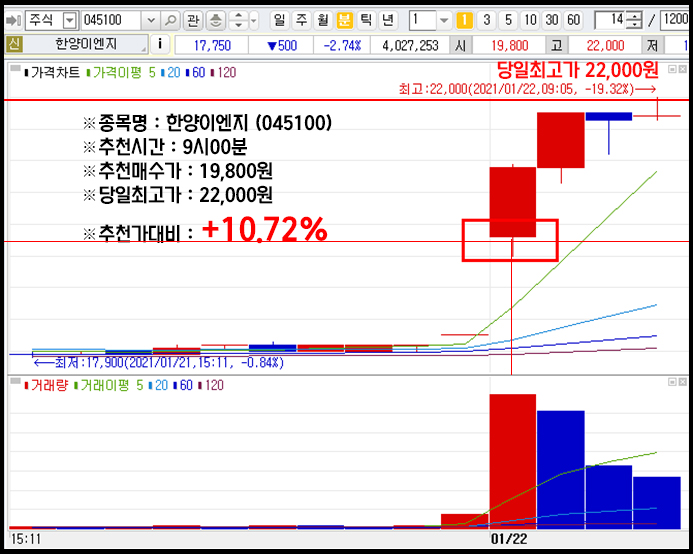Click the bar count spinner arrows
Viewport: 693px width, 554px height.
(635, 20)
